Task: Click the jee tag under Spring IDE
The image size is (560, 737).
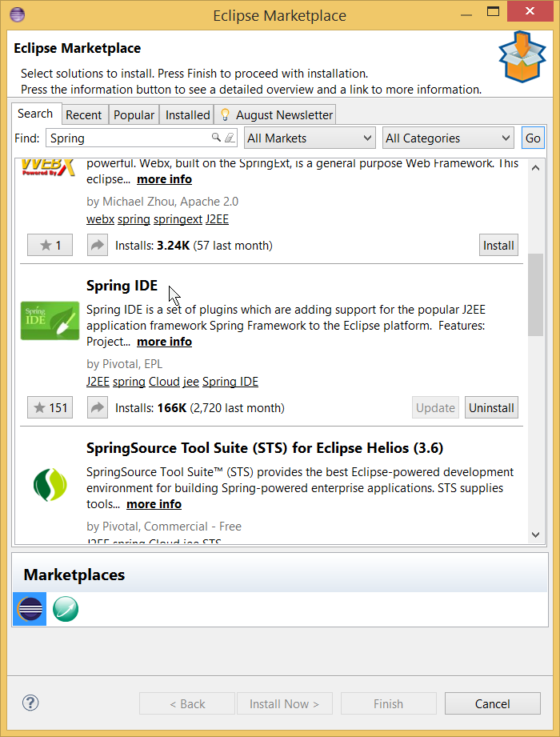Action: [x=190, y=382]
